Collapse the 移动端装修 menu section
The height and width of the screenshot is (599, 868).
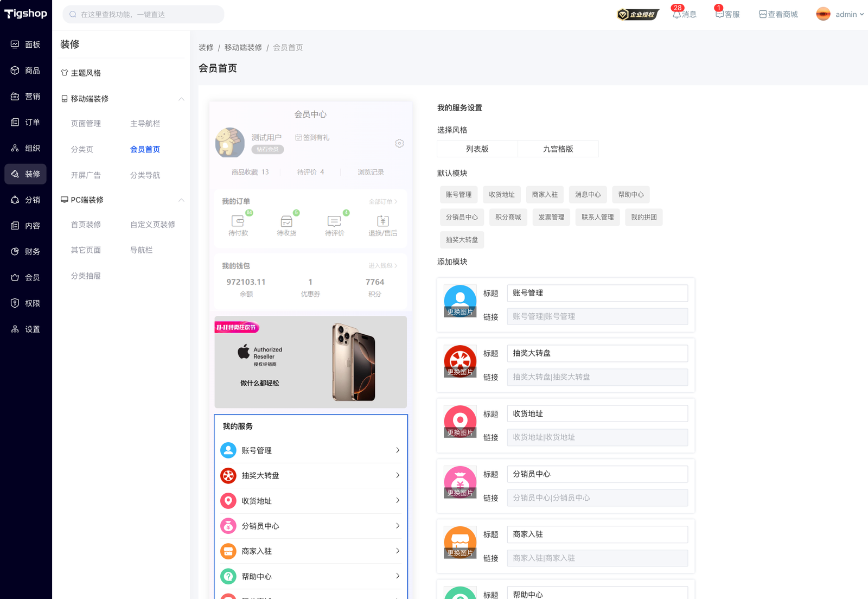181,99
